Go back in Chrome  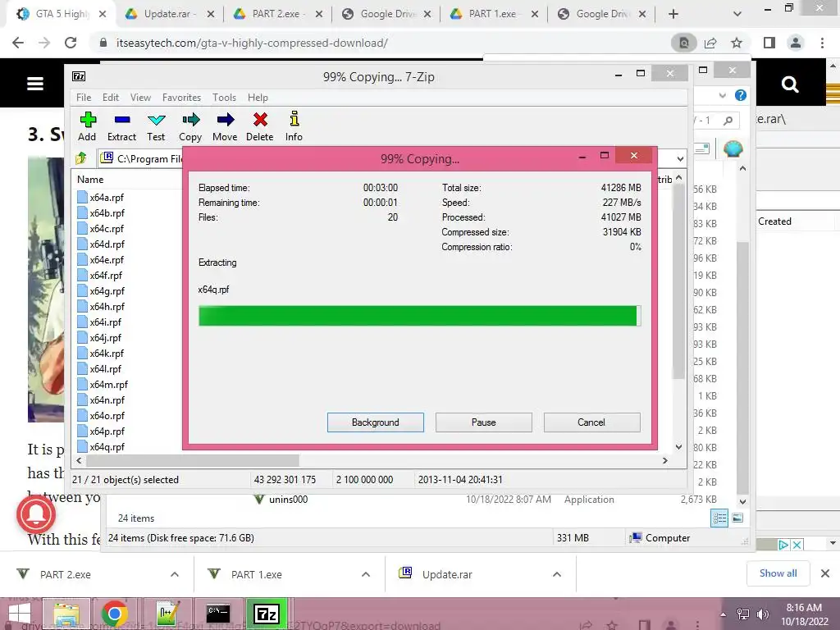coord(18,43)
